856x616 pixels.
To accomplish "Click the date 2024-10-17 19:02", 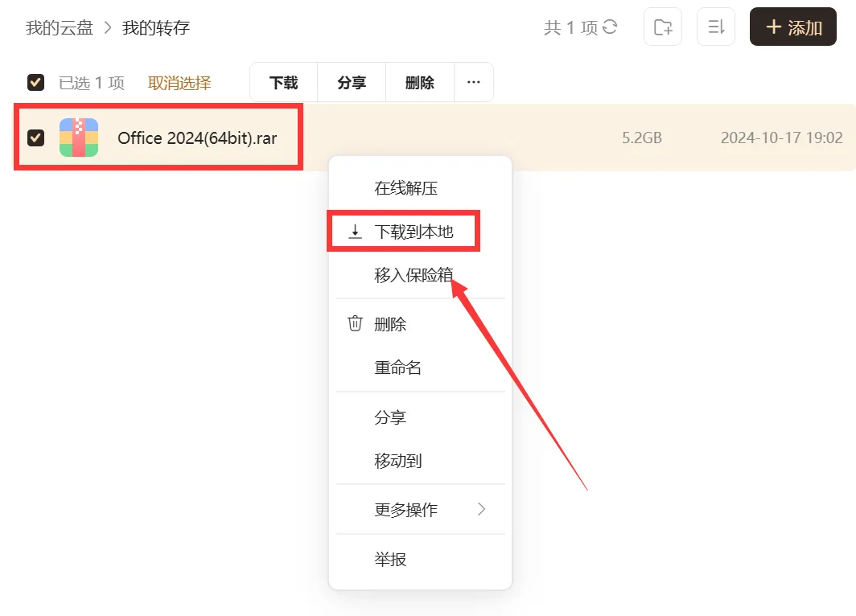I will tap(782, 138).
